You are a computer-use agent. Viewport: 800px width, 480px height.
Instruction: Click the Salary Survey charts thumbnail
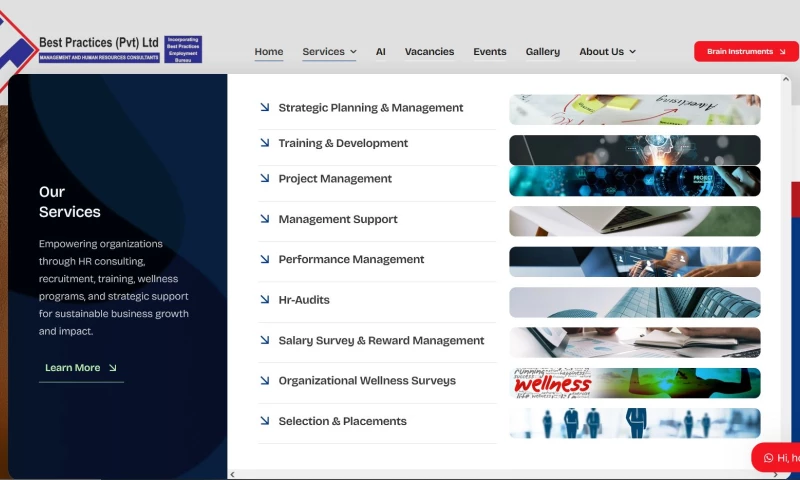635,342
